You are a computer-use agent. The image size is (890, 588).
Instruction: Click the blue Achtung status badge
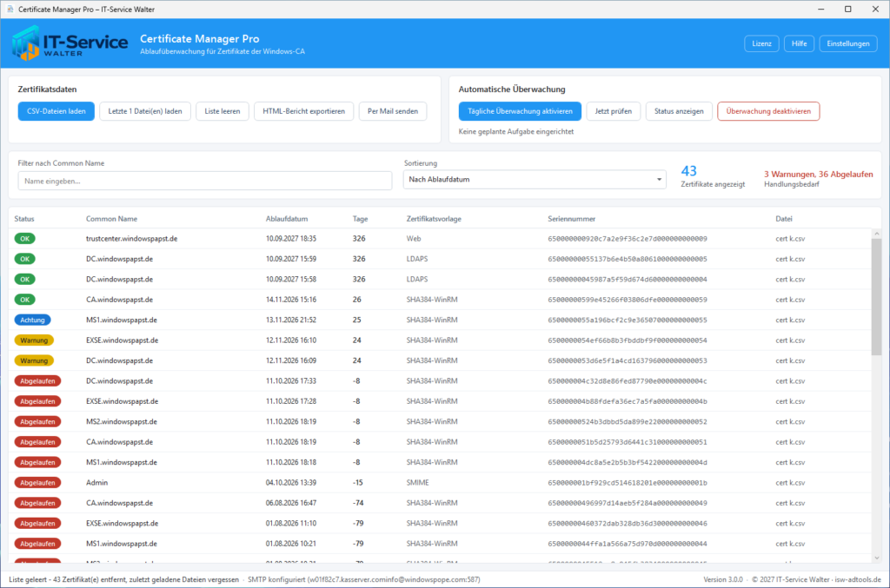pos(32,320)
